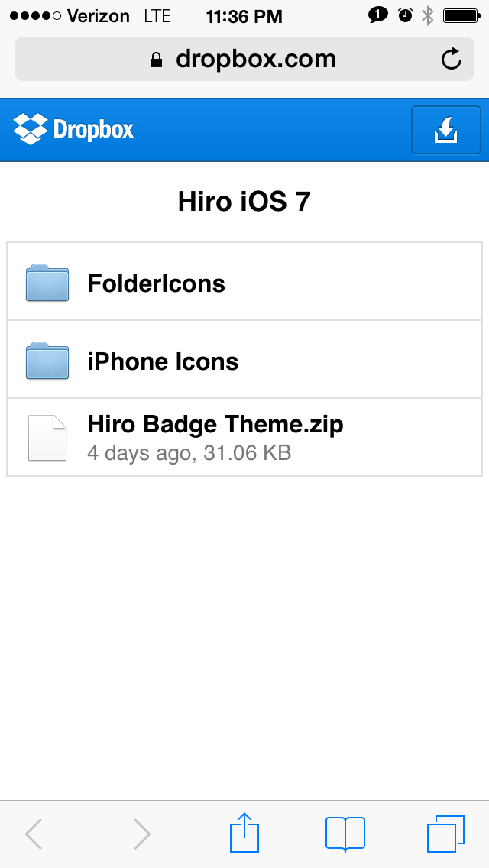Reload the page with the refresh icon
The height and width of the screenshot is (868, 489).
pos(452,59)
